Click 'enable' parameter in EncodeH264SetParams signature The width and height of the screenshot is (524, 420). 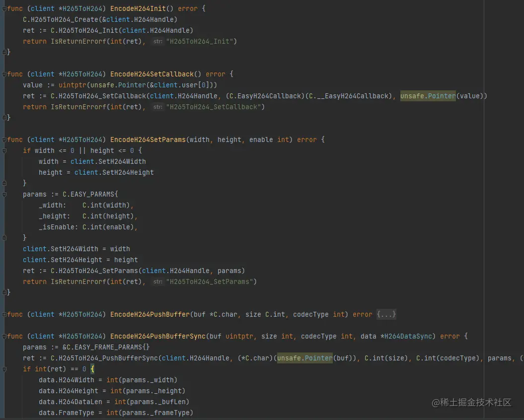coord(261,140)
